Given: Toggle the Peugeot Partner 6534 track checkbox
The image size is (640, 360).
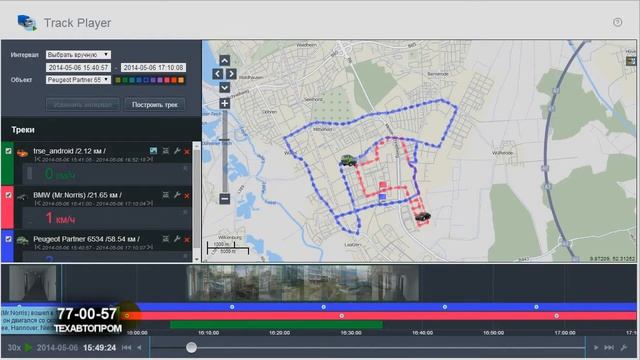Looking at the screenshot, I should click(8, 239).
